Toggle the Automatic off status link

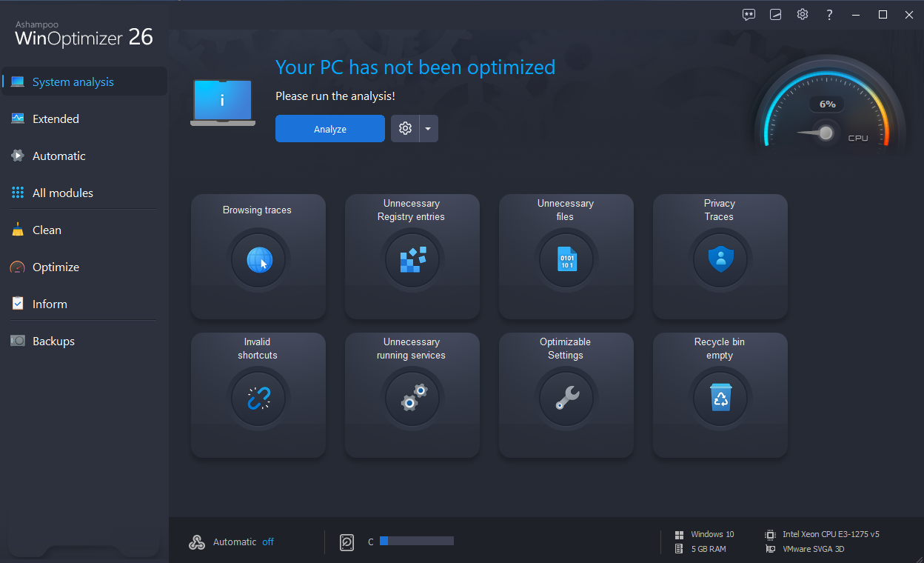(x=268, y=542)
